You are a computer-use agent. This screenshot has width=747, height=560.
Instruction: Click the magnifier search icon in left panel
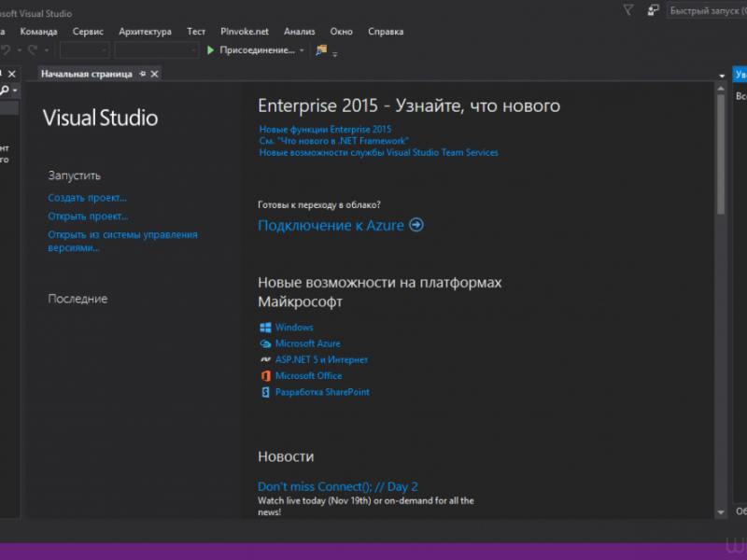click(x=5, y=90)
